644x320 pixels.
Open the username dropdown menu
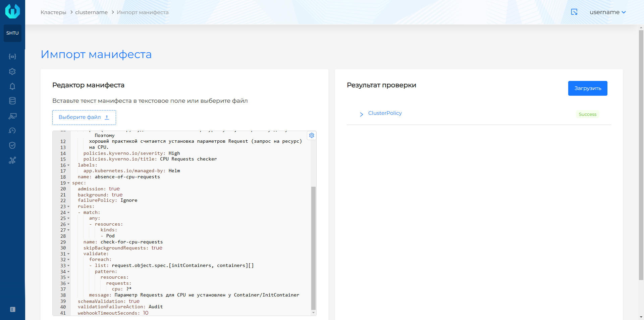(607, 12)
